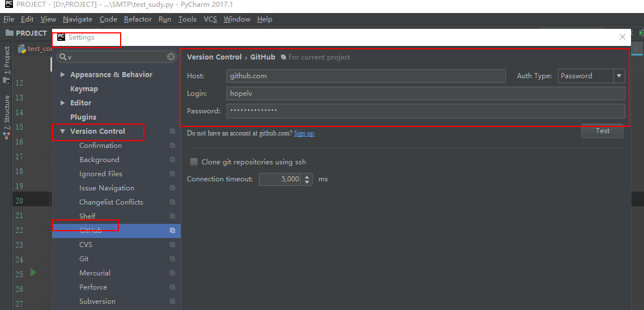This screenshot has width=644, height=310.
Task: Click PROJECT breadcrumb in navigation bar
Action: click(31, 33)
